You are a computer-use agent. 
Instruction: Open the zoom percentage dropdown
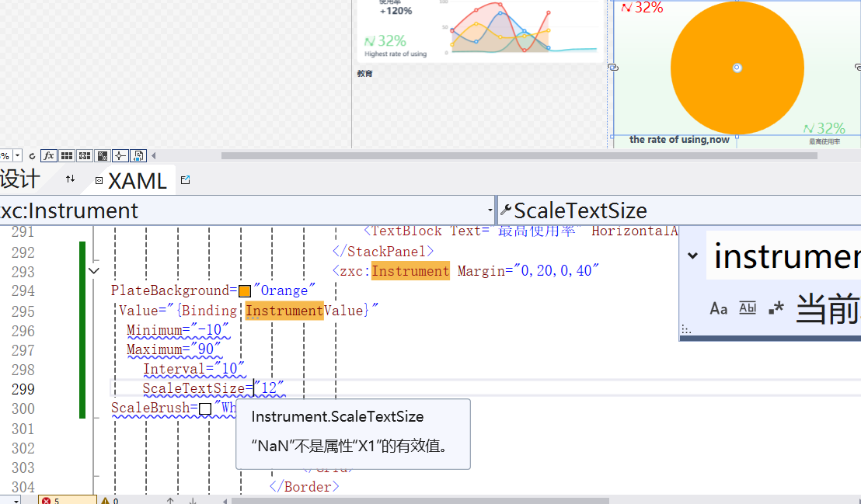(18, 156)
